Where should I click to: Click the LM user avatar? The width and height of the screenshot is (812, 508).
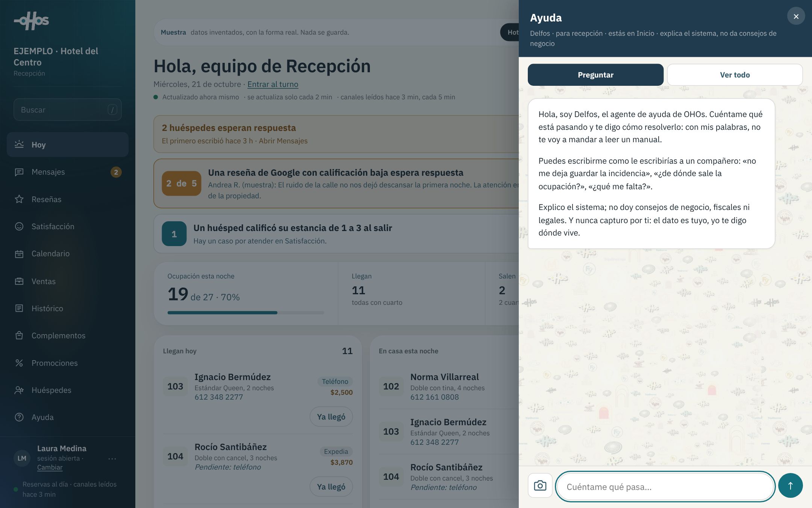(22, 458)
